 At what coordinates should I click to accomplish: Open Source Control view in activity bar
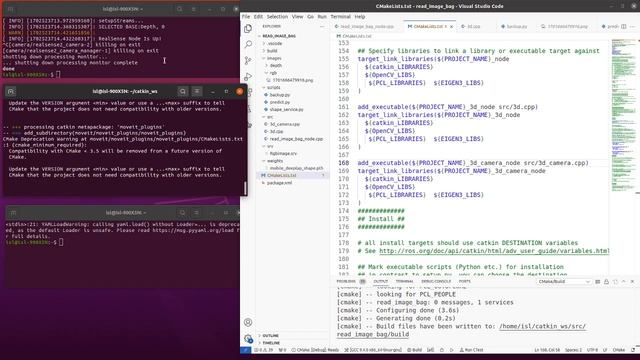click(248, 60)
